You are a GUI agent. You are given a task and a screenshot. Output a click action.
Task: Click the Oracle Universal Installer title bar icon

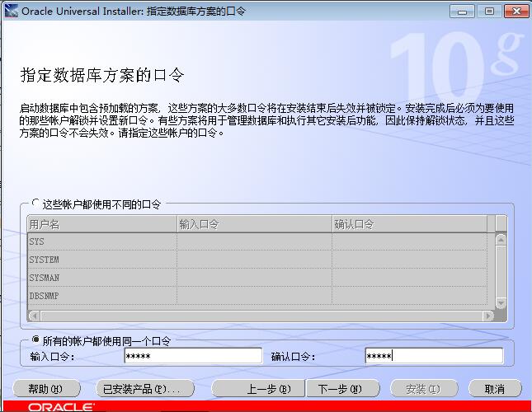pos(12,11)
